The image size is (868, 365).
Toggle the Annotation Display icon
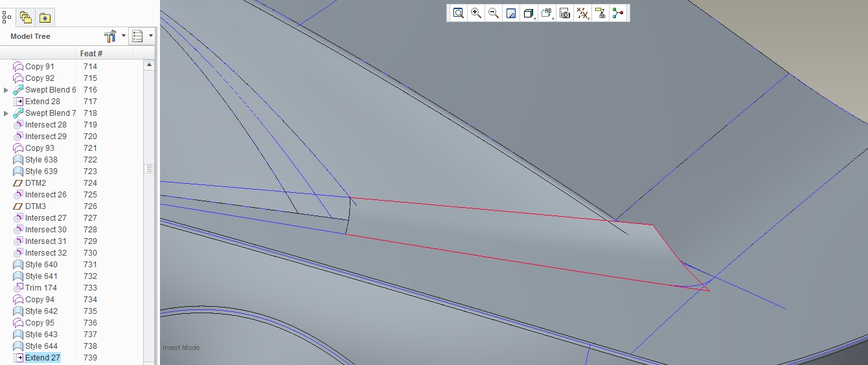click(x=600, y=13)
